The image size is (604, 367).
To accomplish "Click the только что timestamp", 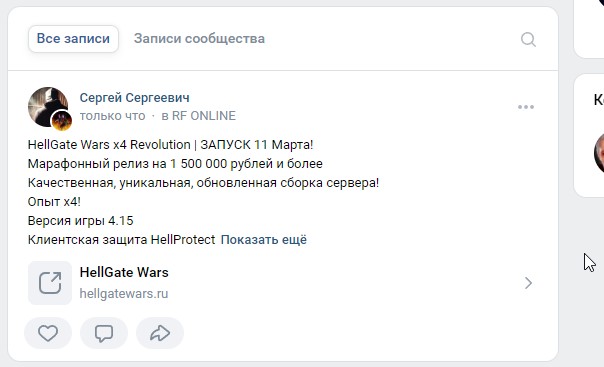I will click(112, 116).
